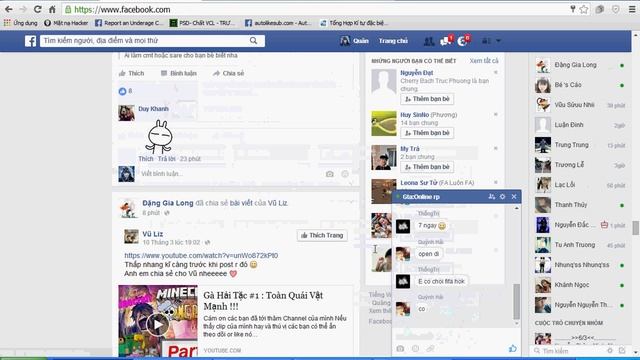Open the Chrome menu hamburger icon
The image size is (640, 360).
click(632, 9)
